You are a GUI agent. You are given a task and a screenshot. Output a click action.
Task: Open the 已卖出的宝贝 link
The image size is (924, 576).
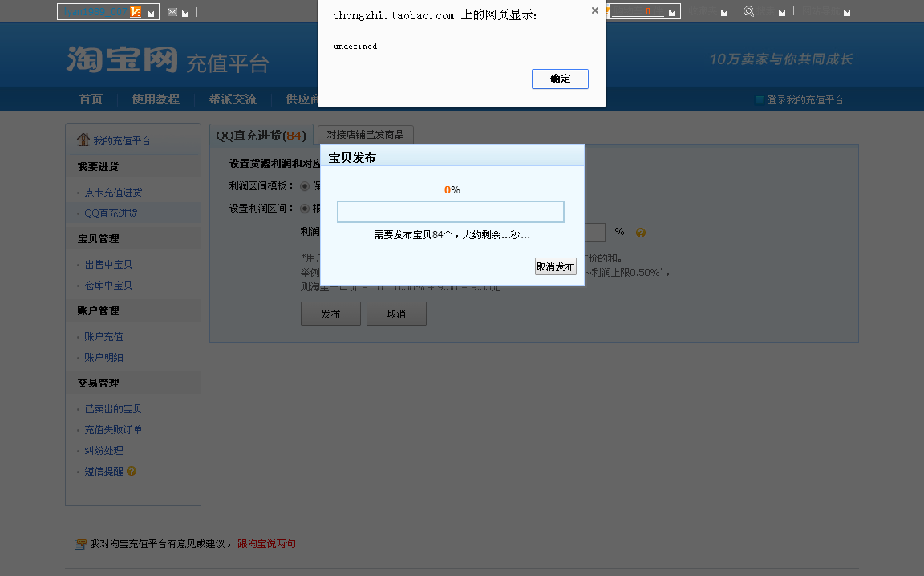(113, 409)
